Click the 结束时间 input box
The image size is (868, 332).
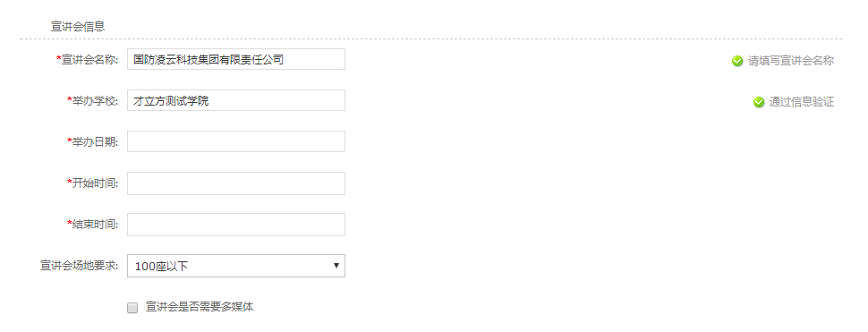point(236,225)
